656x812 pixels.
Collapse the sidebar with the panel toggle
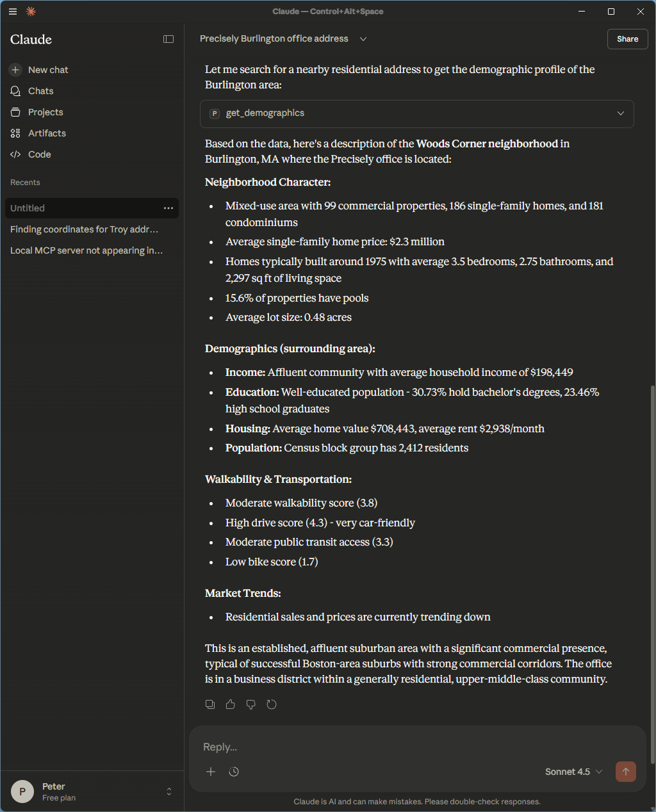[168, 39]
